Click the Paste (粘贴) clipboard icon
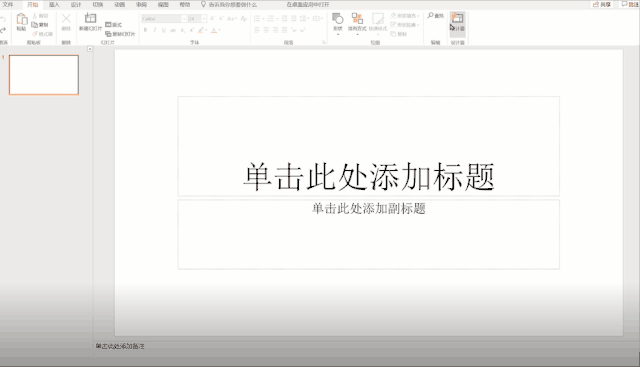 pos(22,19)
